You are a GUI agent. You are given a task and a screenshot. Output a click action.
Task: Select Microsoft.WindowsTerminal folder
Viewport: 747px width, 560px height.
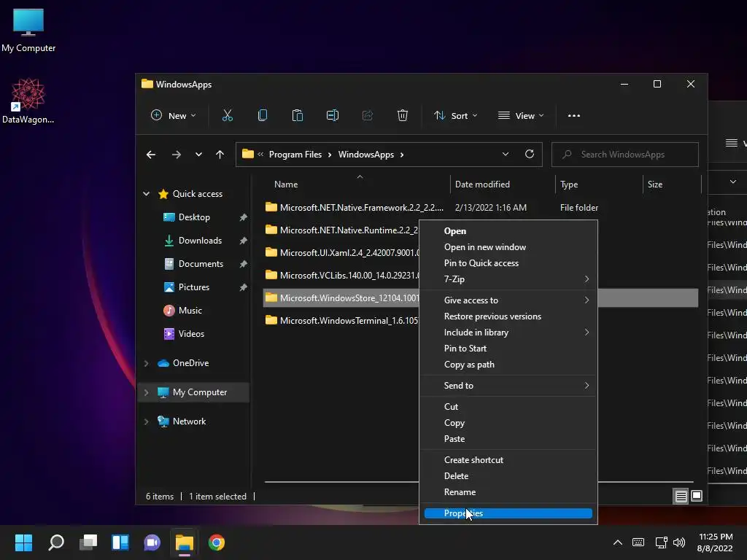[341, 321]
